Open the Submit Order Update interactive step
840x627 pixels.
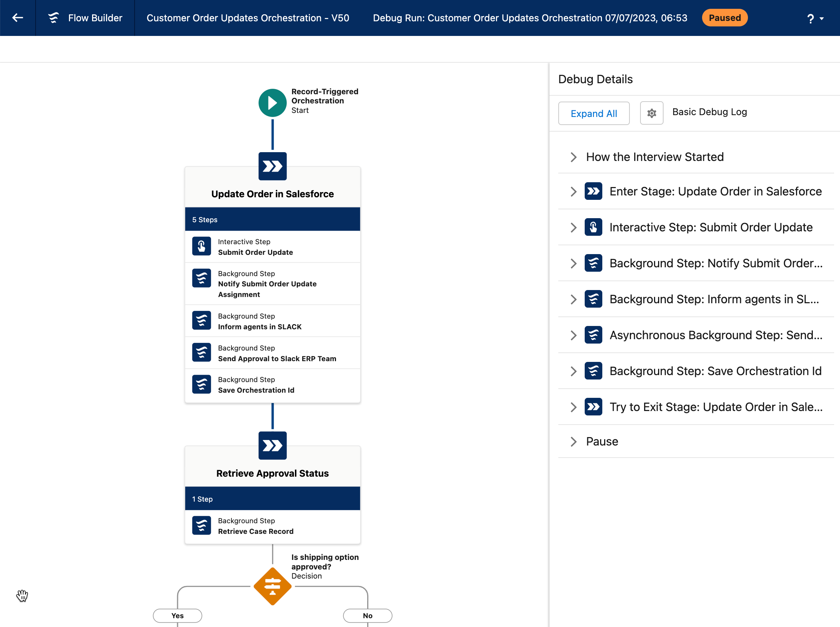272,247
